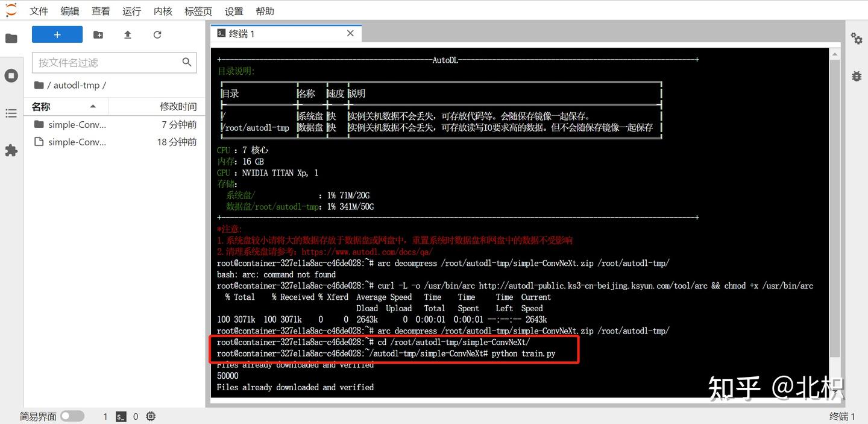868x424 pixels.
Task: Click the blue + new launcher button
Action: point(57,34)
